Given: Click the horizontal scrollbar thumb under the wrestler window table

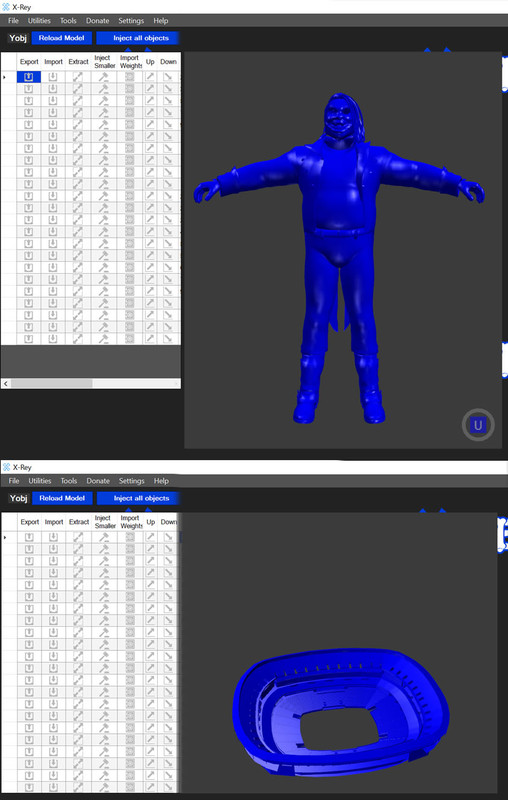Looking at the screenshot, I should point(52,383).
